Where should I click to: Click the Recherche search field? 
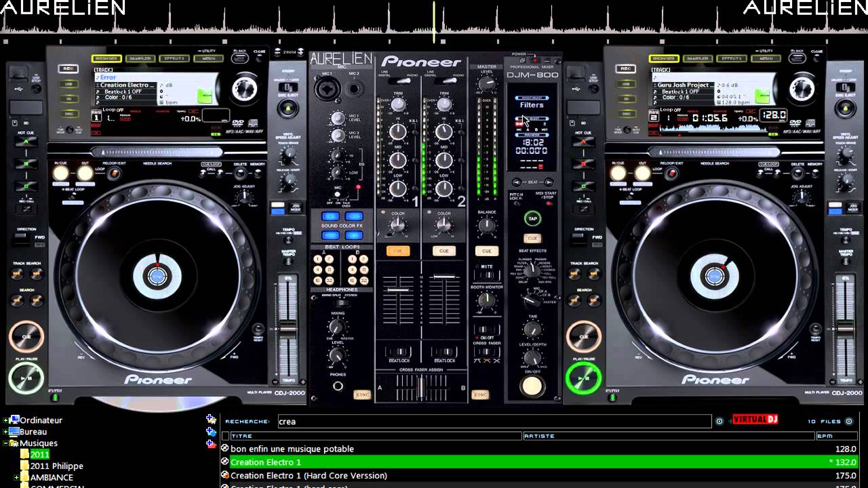point(494,422)
